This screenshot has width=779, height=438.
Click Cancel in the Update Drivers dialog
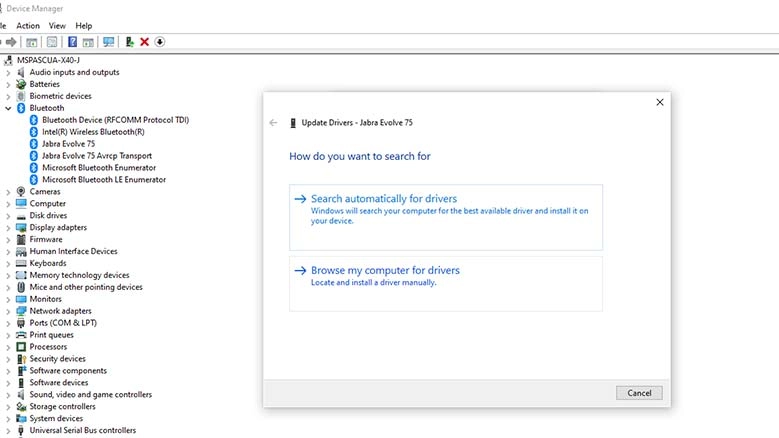[639, 393]
